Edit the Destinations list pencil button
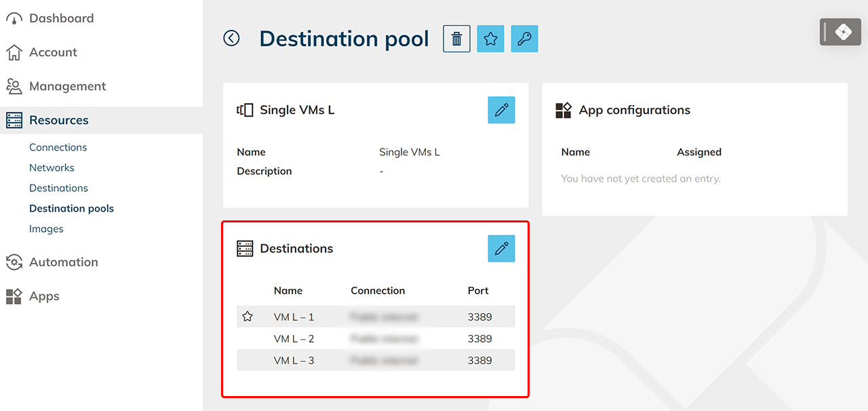The image size is (868, 411). click(501, 249)
